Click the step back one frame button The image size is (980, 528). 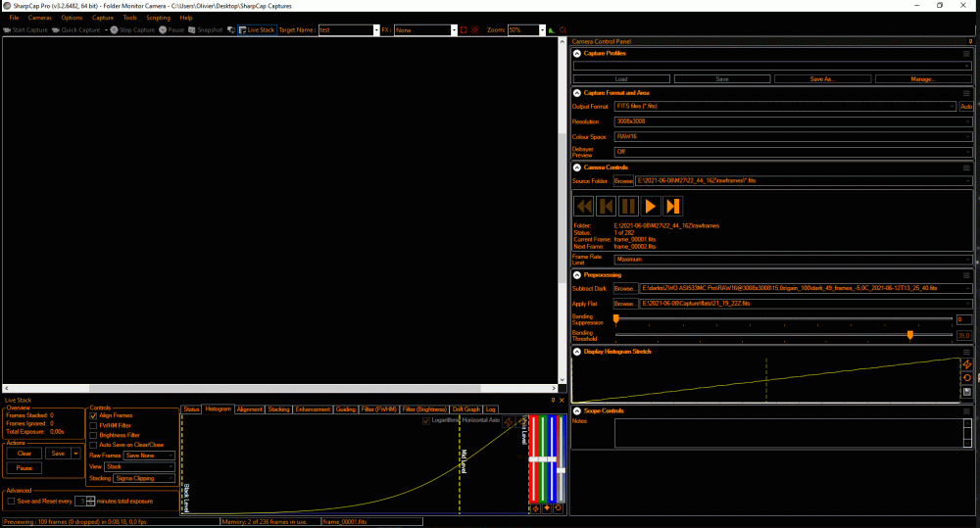tap(607, 206)
